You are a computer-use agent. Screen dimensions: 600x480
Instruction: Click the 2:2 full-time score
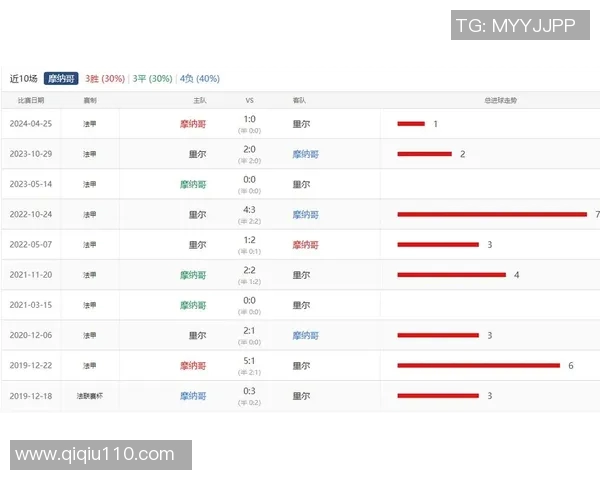249,271
